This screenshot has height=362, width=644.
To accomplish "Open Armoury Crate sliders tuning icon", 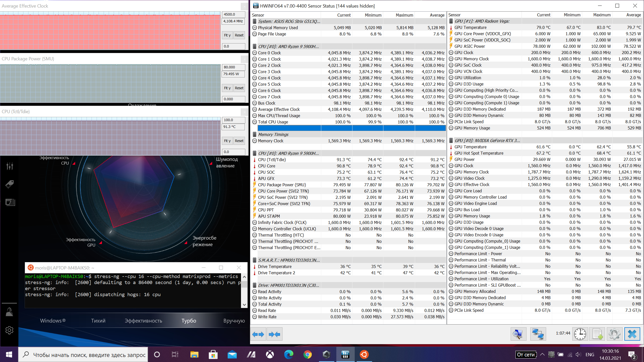I will (x=10, y=166).
